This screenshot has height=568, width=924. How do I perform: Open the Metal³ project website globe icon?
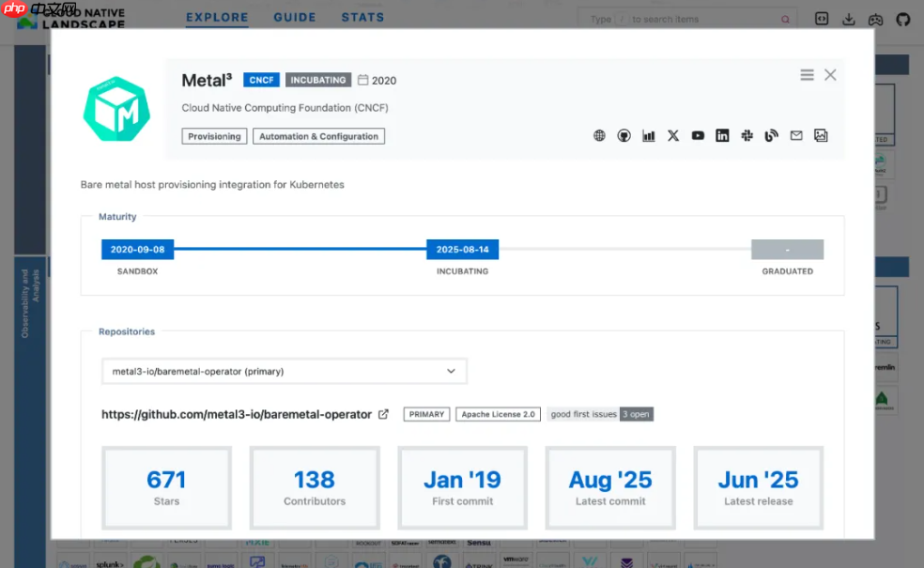(599, 136)
